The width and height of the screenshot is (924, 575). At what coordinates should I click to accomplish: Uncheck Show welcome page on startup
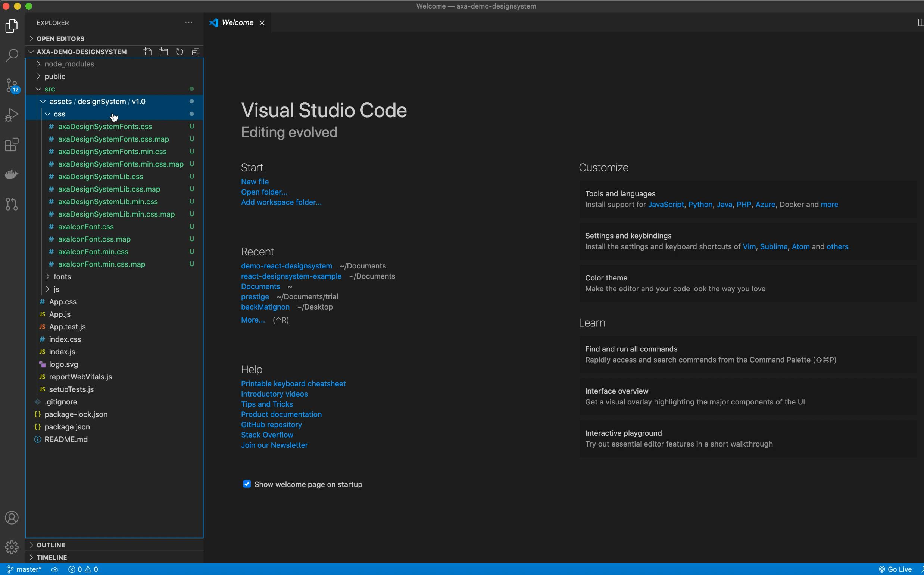click(247, 484)
